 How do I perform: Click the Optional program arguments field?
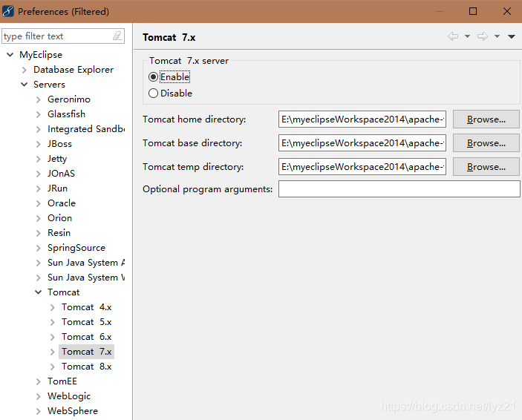(x=399, y=188)
